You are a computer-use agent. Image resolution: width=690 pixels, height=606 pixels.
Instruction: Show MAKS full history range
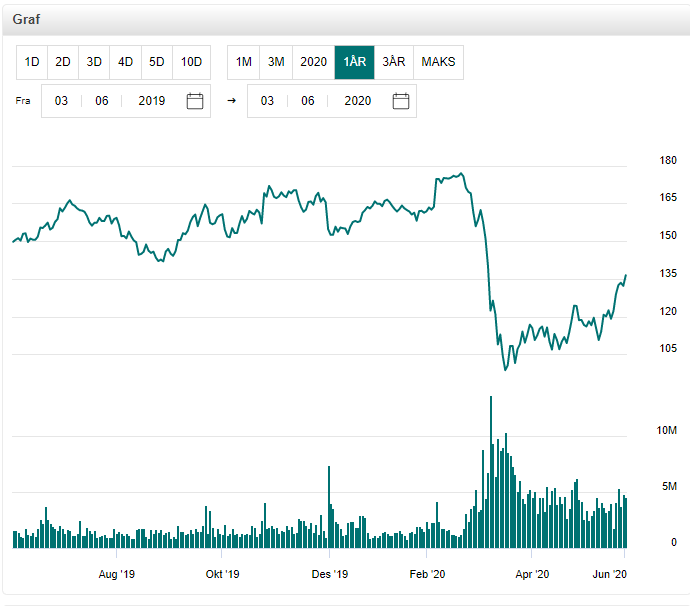[x=438, y=62]
